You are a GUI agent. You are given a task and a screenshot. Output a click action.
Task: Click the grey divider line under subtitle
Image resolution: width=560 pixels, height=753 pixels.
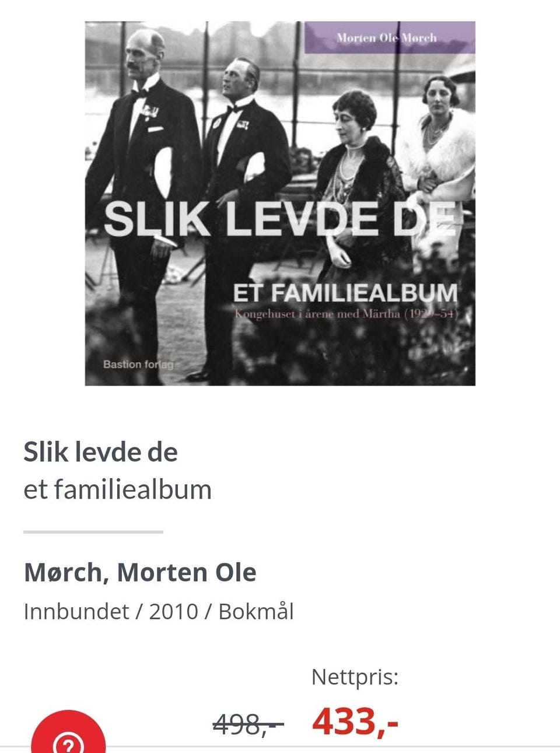[x=93, y=531]
